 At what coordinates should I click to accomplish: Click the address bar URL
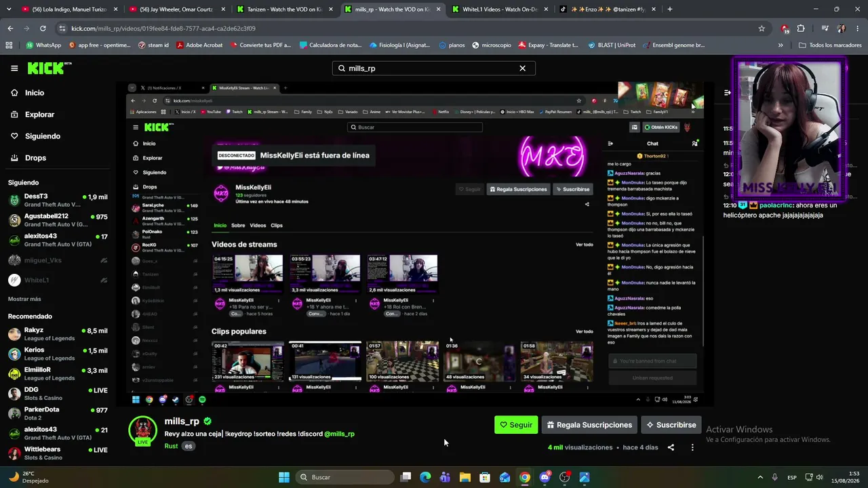click(163, 28)
